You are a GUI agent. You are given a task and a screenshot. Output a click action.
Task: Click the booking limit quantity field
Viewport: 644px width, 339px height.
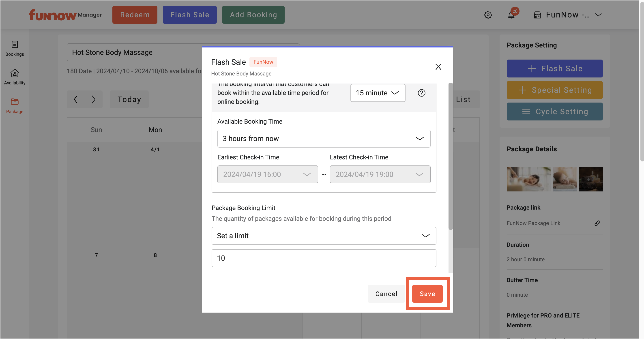[x=324, y=258]
